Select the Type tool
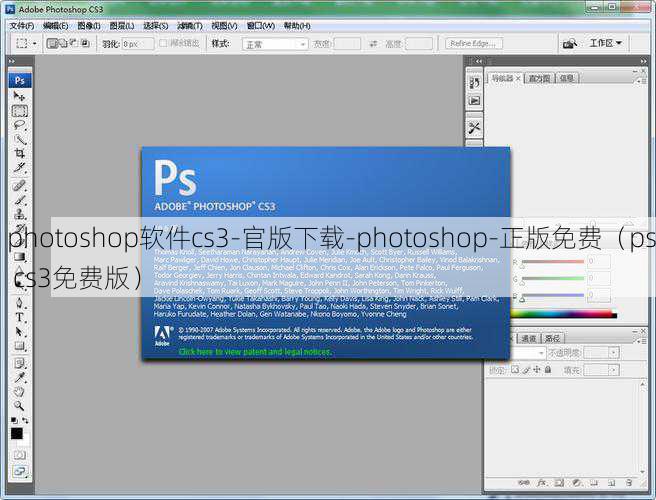Image resolution: width=656 pixels, height=500 pixels. pyautogui.click(x=19, y=317)
